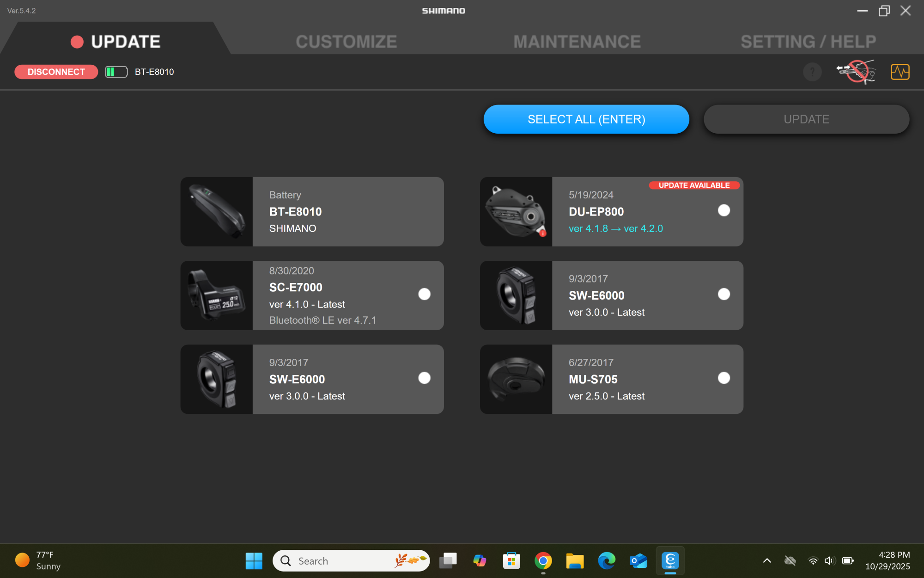This screenshot has height=578, width=924.
Task: Open Chrome from the taskbar
Action: 544,560
